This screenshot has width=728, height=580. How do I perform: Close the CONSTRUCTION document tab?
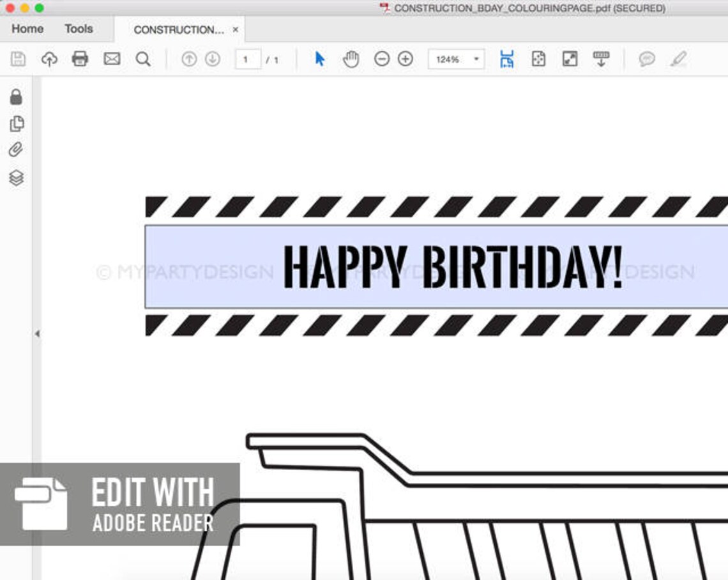[x=236, y=29]
